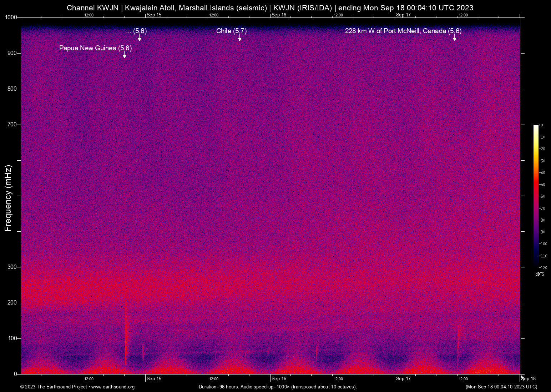Click the 12:00 tick label near Sep 15
Image resolution: width=551 pixels, height=392 pixels.
(x=213, y=378)
